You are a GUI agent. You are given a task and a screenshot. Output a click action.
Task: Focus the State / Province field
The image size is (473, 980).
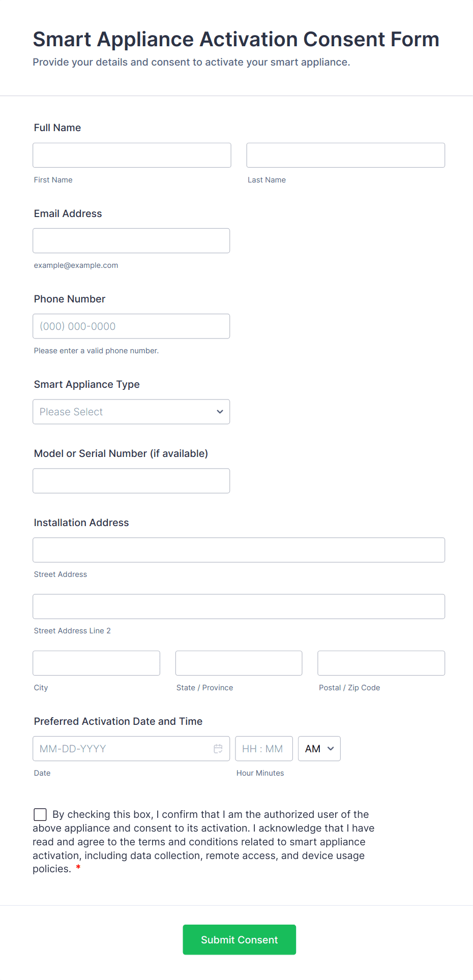click(x=239, y=663)
